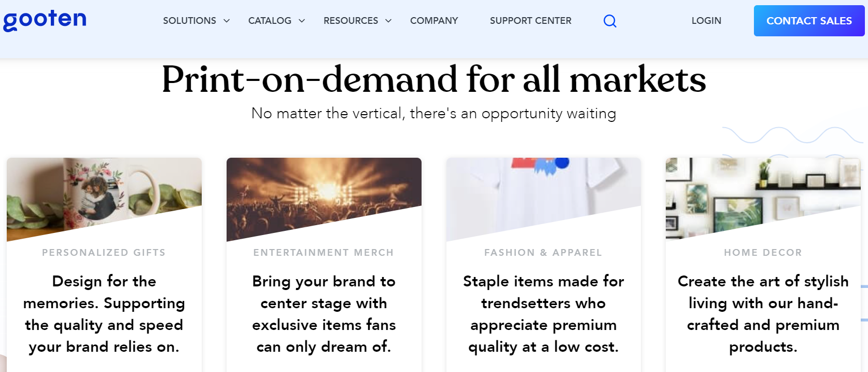Click the Gooten logo
This screenshot has height=372, width=868.
click(x=45, y=20)
